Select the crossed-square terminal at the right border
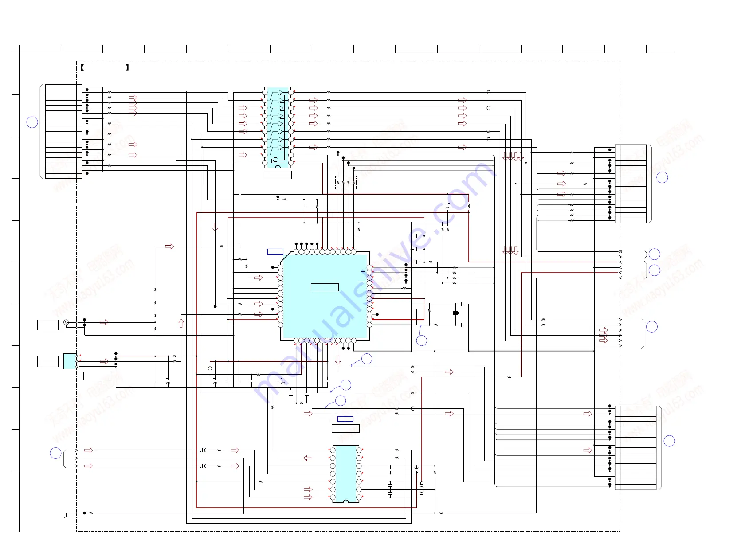Viewport: 745px width, 560px height. coord(620,251)
